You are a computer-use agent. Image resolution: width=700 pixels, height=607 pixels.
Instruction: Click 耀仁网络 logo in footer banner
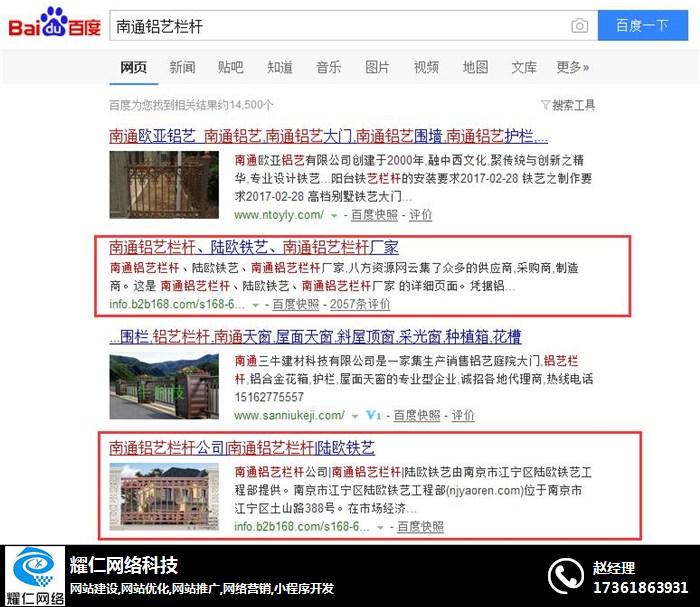click(x=35, y=576)
